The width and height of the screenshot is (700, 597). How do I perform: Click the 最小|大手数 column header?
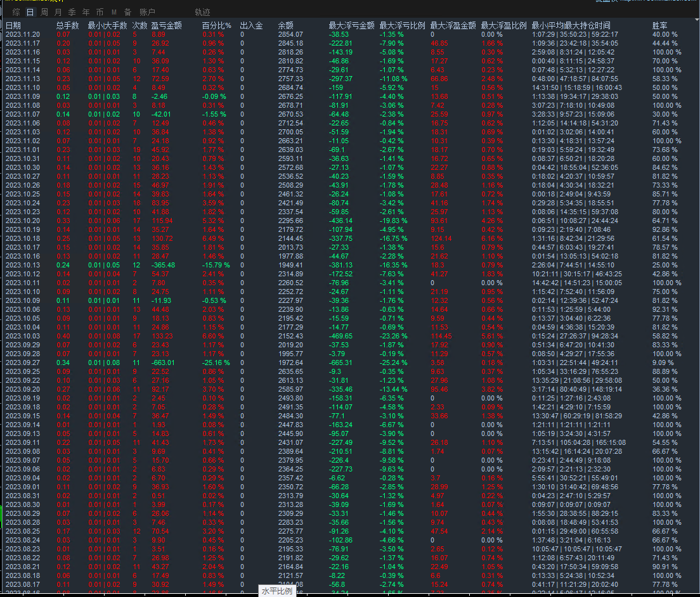(x=108, y=25)
